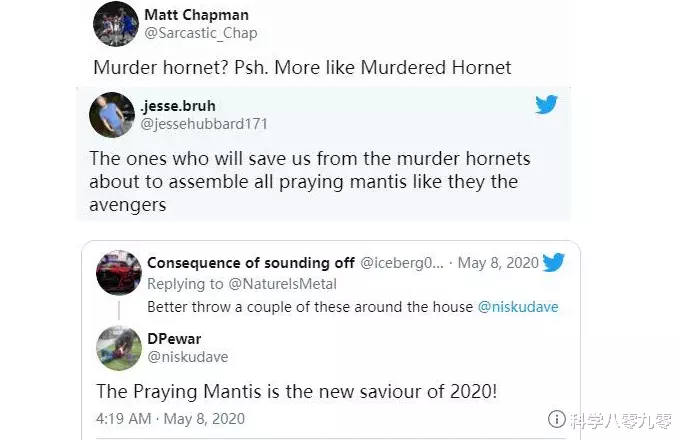
Task: Click the Twitter bird icon in jesse.bruh's tweet
Action: [546, 105]
